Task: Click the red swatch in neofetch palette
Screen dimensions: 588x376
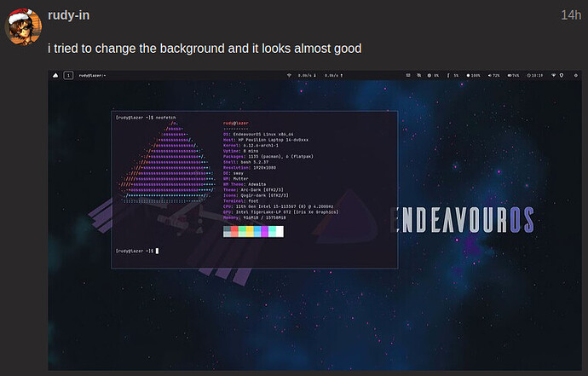Action: (234, 231)
